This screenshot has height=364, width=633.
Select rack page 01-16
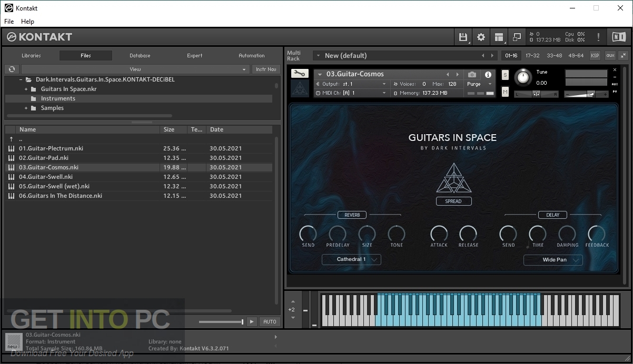[x=511, y=55]
